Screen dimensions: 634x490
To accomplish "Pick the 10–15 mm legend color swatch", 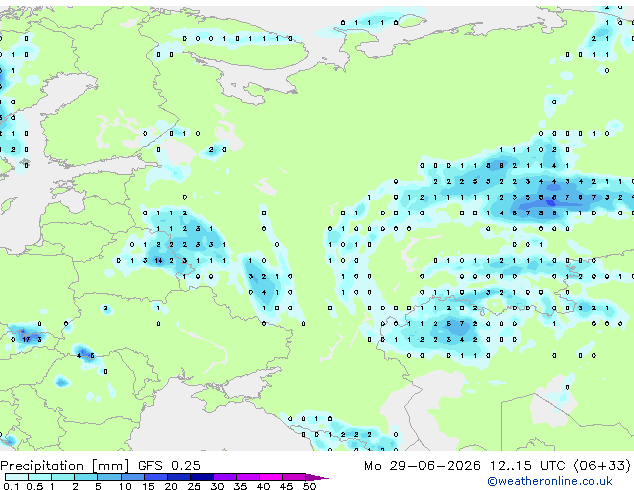I will coord(132,477).
